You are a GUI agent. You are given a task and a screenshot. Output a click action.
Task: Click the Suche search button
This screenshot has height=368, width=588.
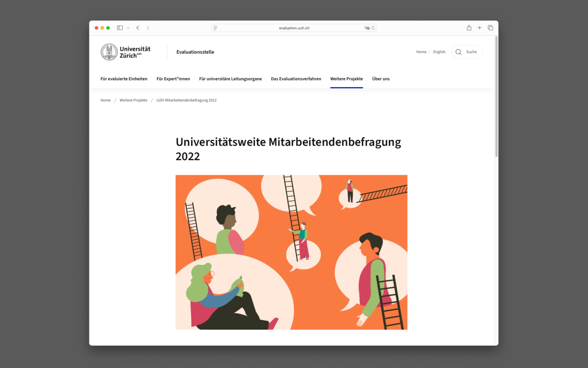pyautogui.click(x=467, y=52)
